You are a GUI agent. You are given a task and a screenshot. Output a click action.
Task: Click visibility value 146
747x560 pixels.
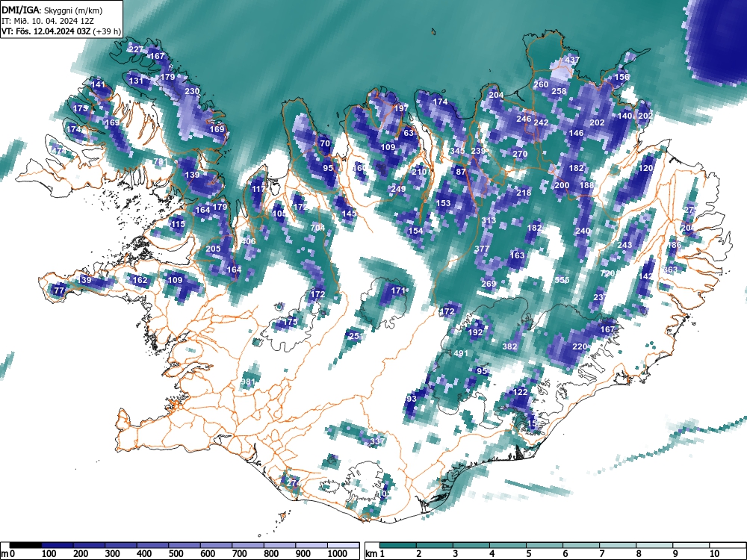[x=577, y=133]
